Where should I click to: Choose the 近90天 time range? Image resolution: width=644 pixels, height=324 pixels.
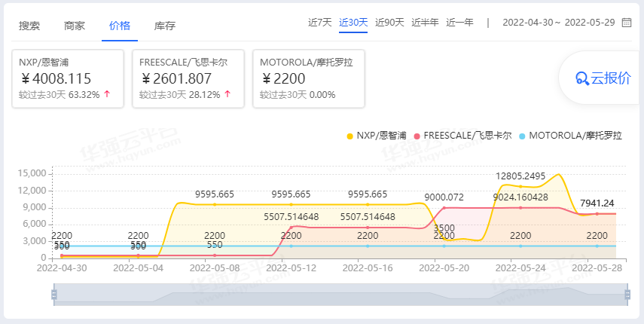point(389,23)
